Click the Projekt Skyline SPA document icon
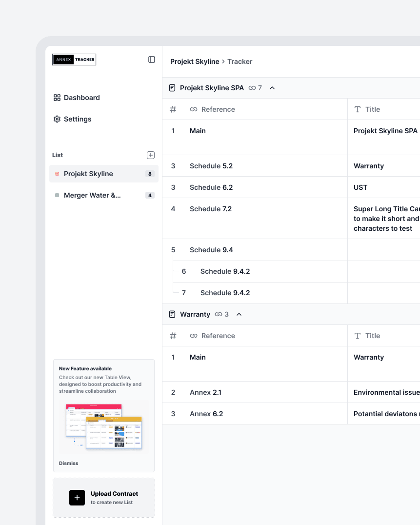This screenshot has height=525, width=420. pyautogui.click(x=172, y=88)
